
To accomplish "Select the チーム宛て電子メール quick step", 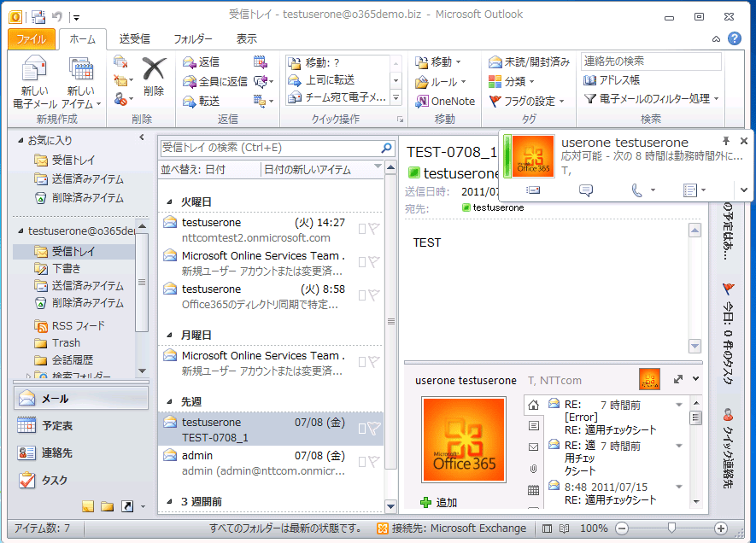I will pyautogui.click(x=337, y=97).
